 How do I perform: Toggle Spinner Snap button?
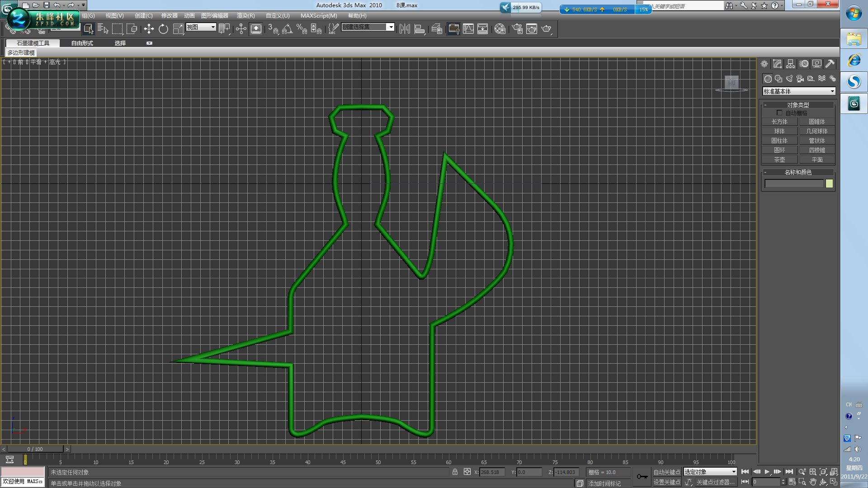[316, 29]
